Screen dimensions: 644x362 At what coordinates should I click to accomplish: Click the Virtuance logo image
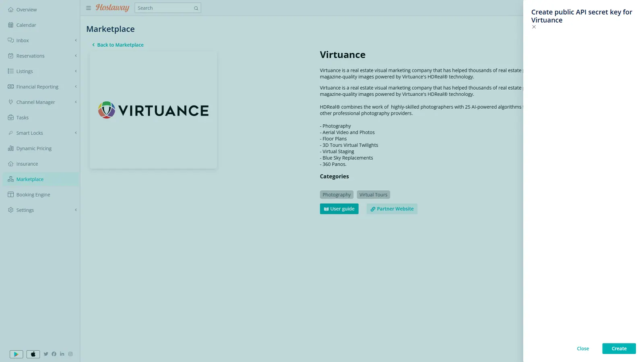153,110
